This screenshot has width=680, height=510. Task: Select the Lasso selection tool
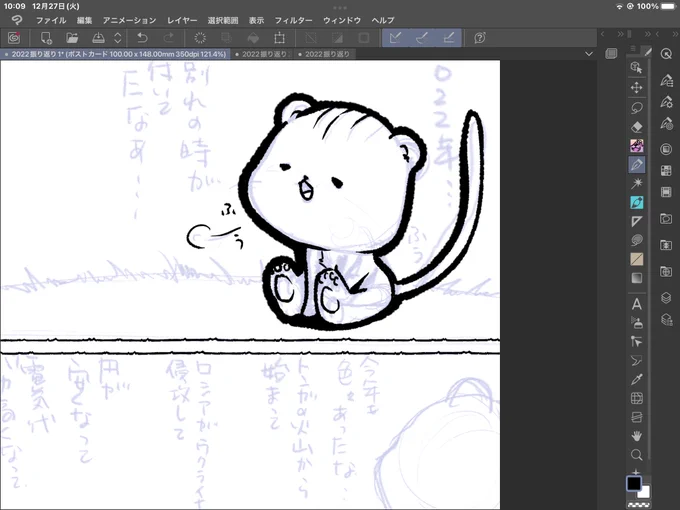(636, 108)
